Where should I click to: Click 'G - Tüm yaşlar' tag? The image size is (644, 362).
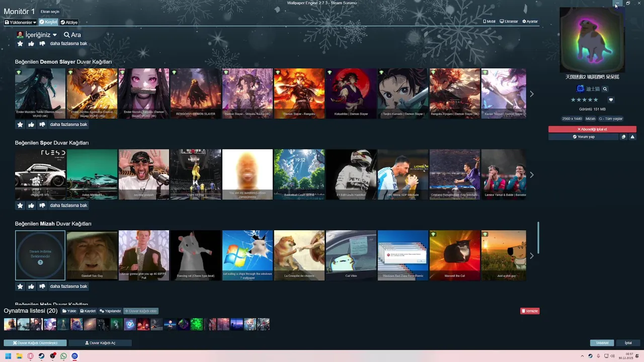tap(611, 119)
